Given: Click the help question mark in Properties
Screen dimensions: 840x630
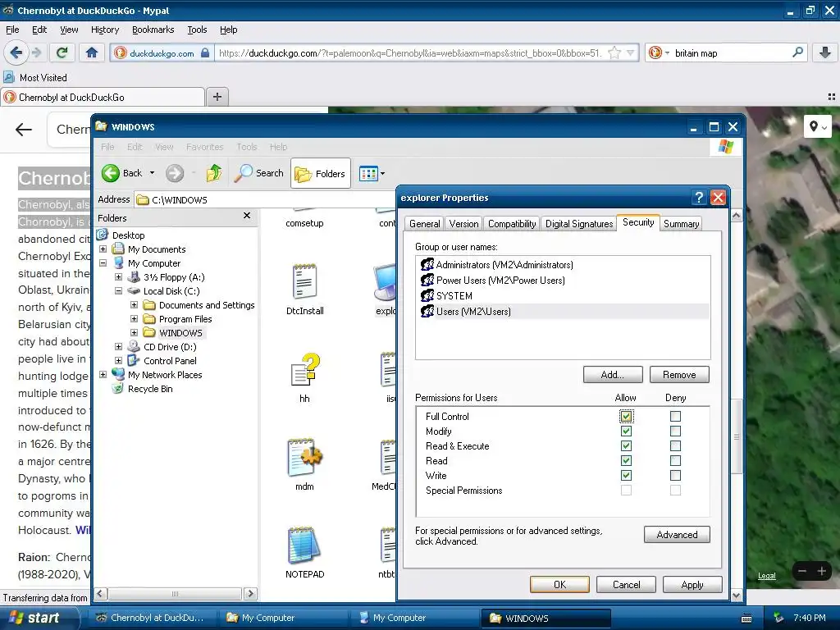Looking at the screenshot, I should (699, 198).
